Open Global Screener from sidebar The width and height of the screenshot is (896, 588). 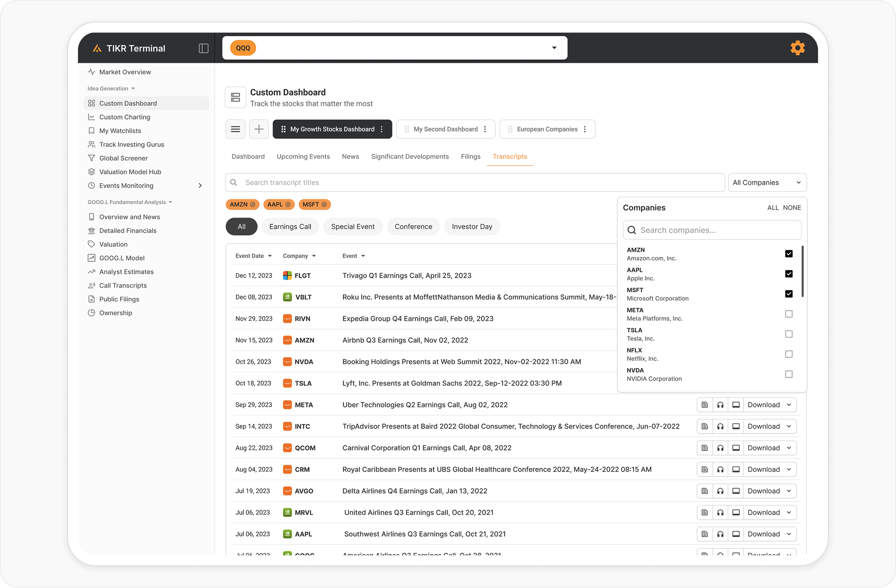coord(123,158)
